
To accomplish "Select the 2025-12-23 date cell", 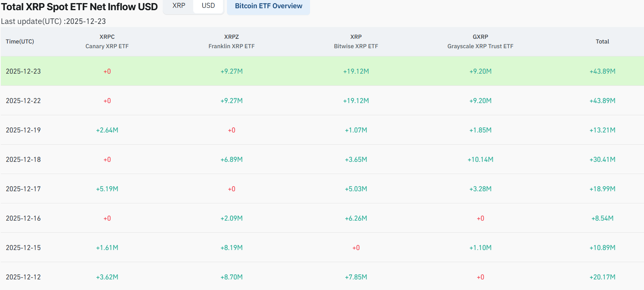I will 24,71.
